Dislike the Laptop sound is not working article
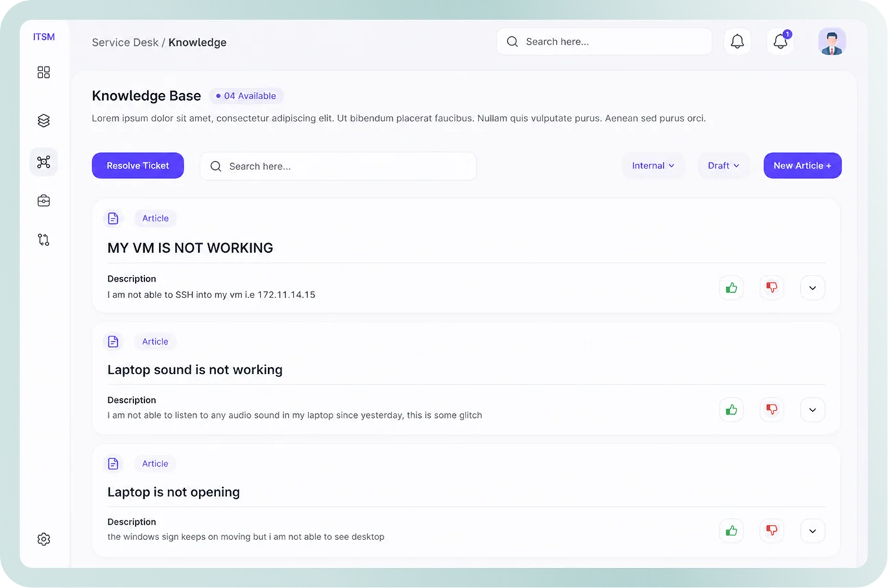 772,410
